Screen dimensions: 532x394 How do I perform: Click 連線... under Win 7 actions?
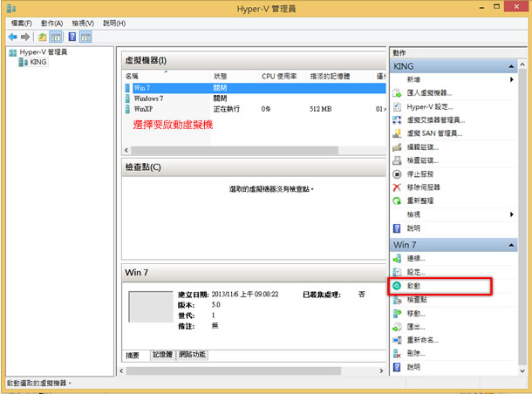(x=416, y=259)
